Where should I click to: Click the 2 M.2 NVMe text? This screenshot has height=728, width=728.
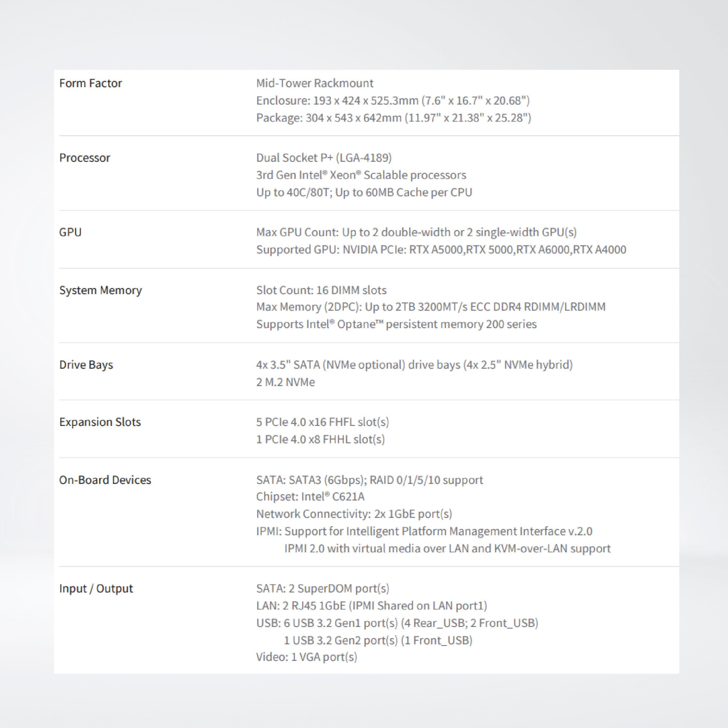[285, 382]
